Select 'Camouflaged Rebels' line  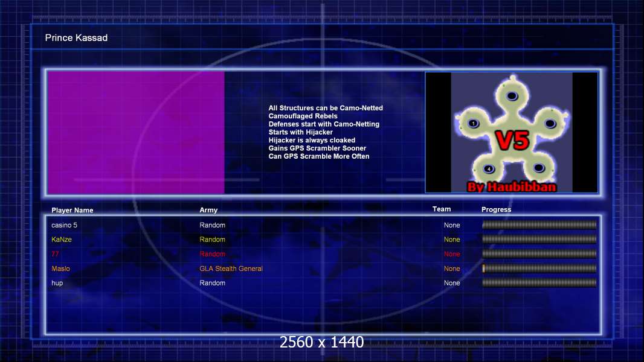[303, 116]
